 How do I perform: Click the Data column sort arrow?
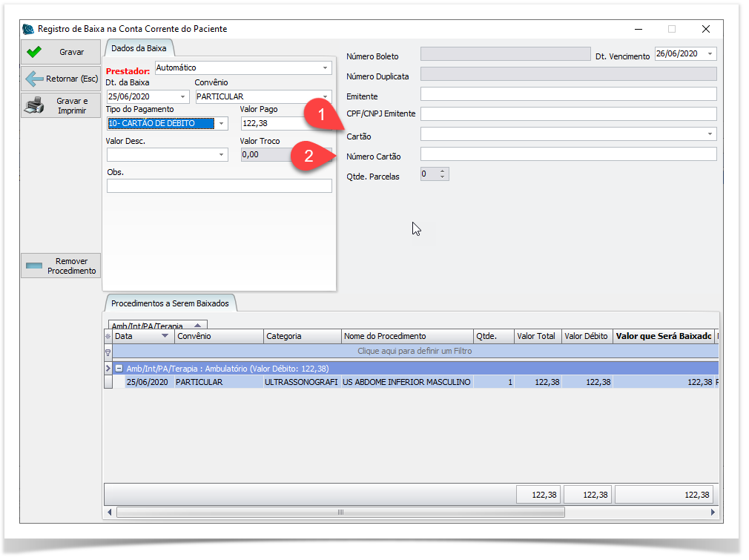coord(165,337)
